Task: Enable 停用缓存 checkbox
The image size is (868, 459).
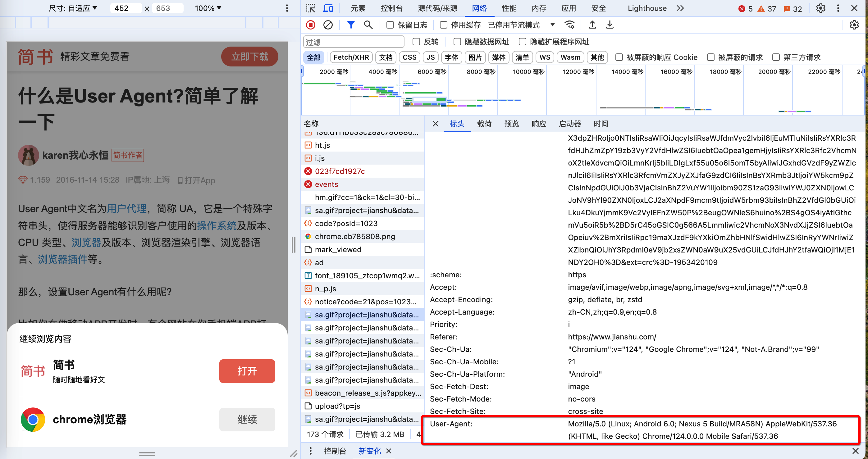Action: pos(443,25)
